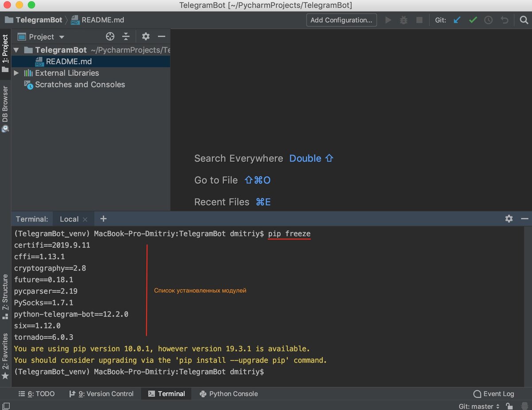Hide the Project panel with the minus icon
Viewport: 532px width, 410px height.
[161, 37]
